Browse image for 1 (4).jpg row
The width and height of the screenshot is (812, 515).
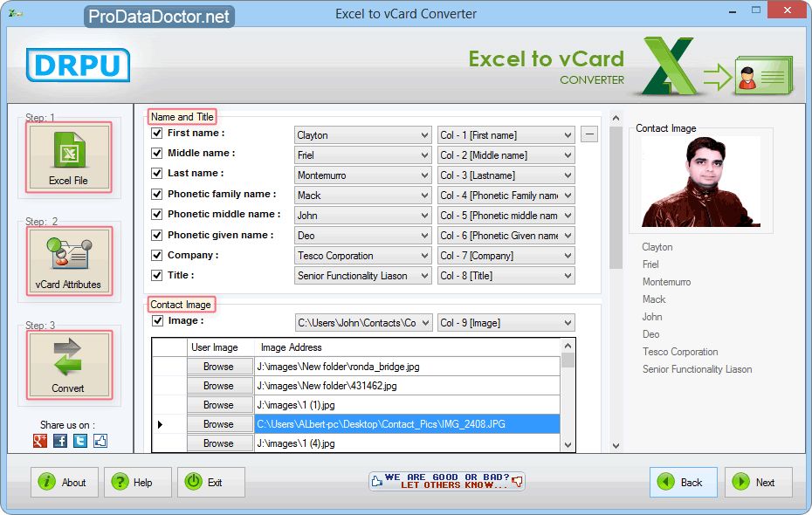click(219, 443)
